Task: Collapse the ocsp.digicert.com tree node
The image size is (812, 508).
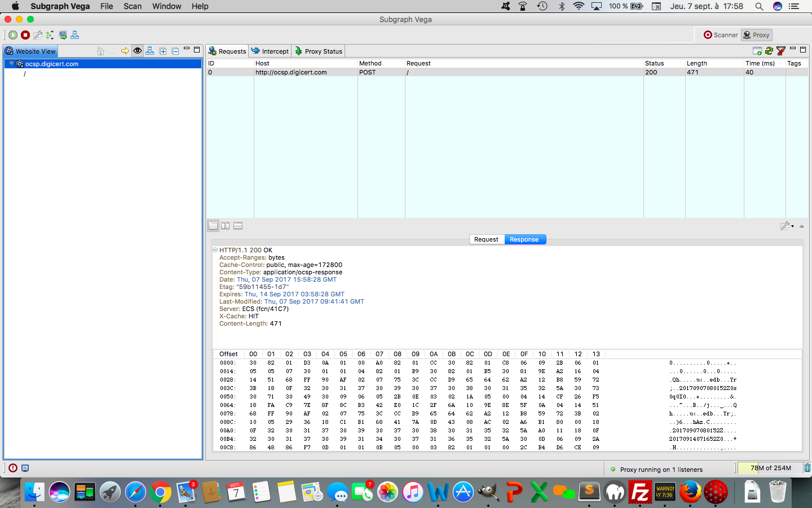Action: click(11, 63)
